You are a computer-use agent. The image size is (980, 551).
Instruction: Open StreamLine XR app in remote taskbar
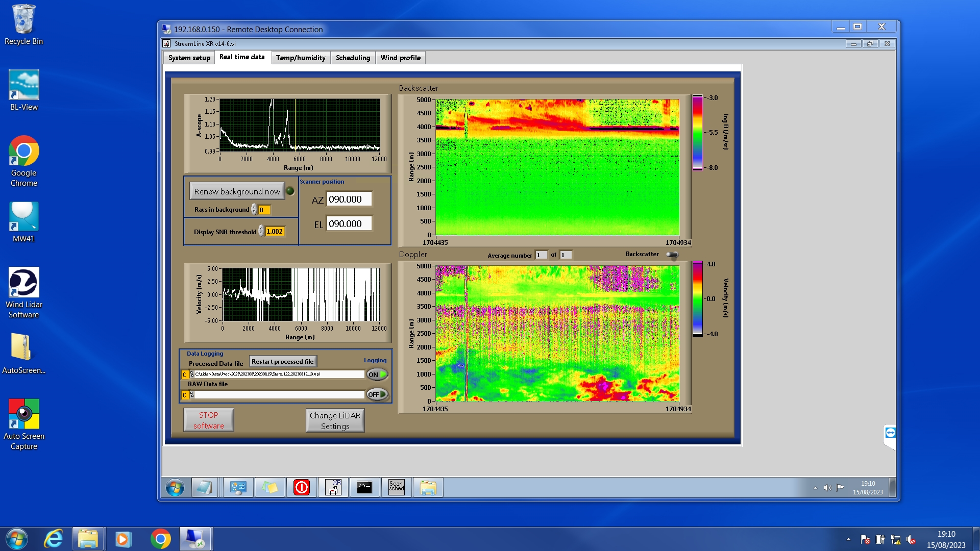click(x=333, y=487)
